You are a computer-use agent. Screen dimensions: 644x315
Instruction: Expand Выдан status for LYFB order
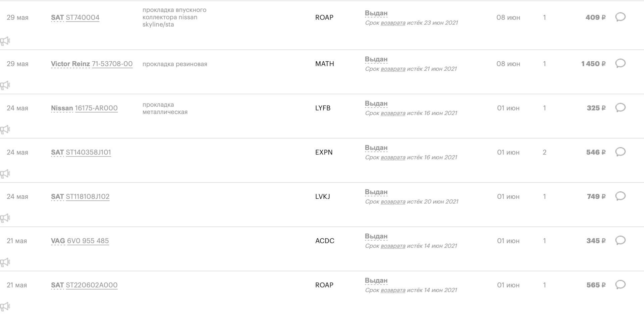coord(376,104)
